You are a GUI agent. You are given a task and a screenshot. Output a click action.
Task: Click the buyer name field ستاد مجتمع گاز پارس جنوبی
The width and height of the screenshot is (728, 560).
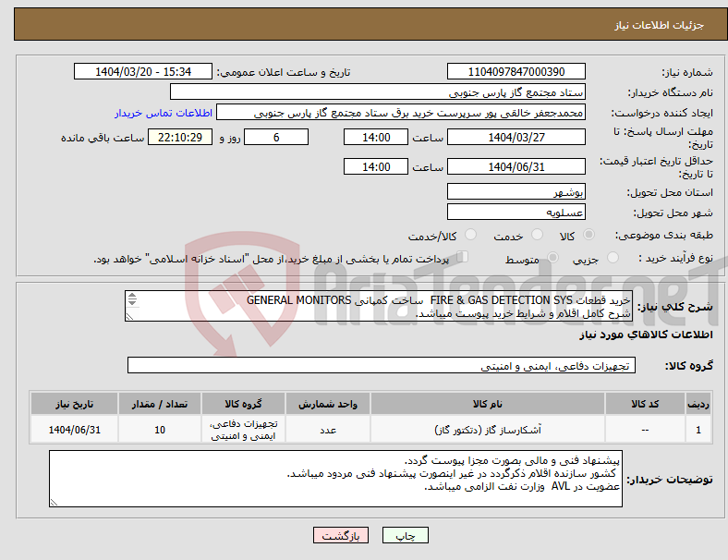[378, 91]
